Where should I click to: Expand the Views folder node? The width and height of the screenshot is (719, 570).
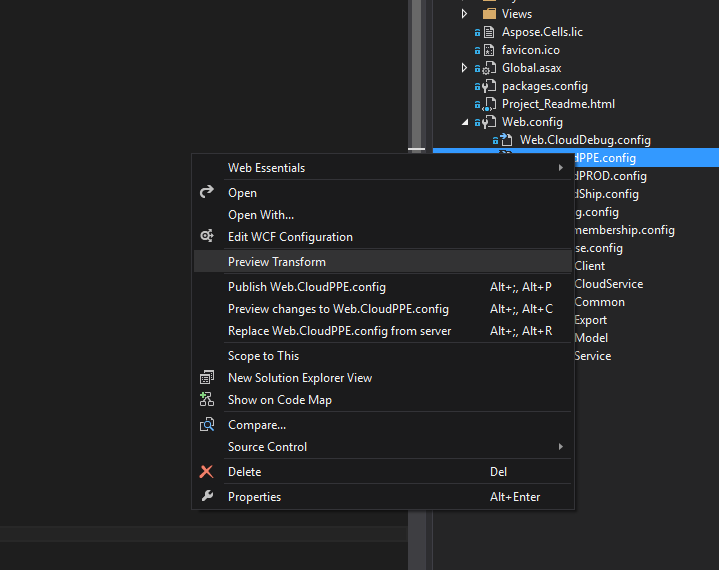pos(465,14)
